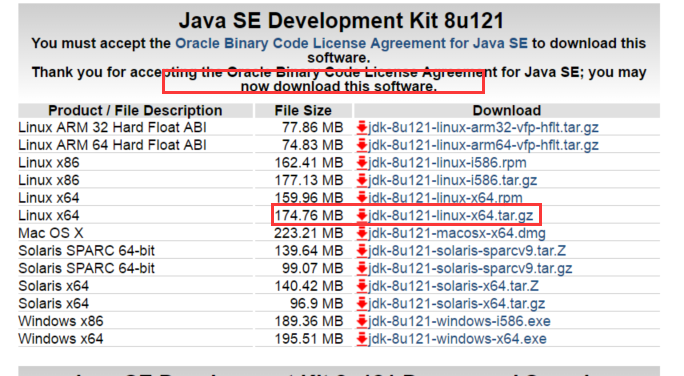Download jdk-8u121-solaris-x64.tar.gz file
The width and height of the screenshot is (684, 376).
point(457,304)
